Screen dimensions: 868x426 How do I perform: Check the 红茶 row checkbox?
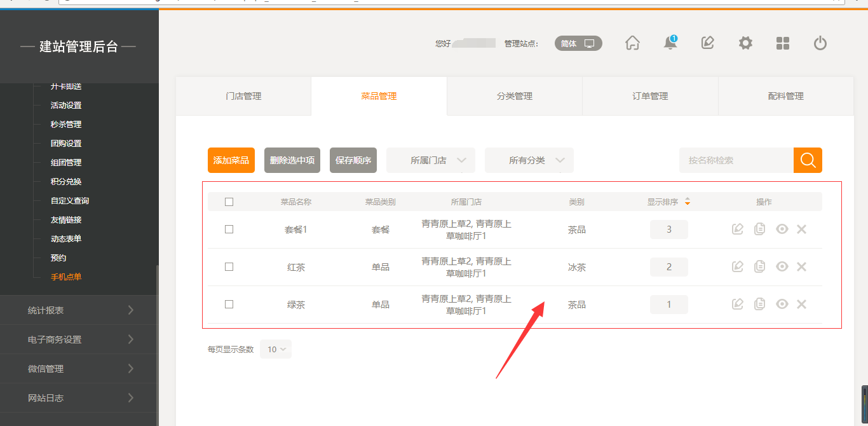[x=229, y=267]
